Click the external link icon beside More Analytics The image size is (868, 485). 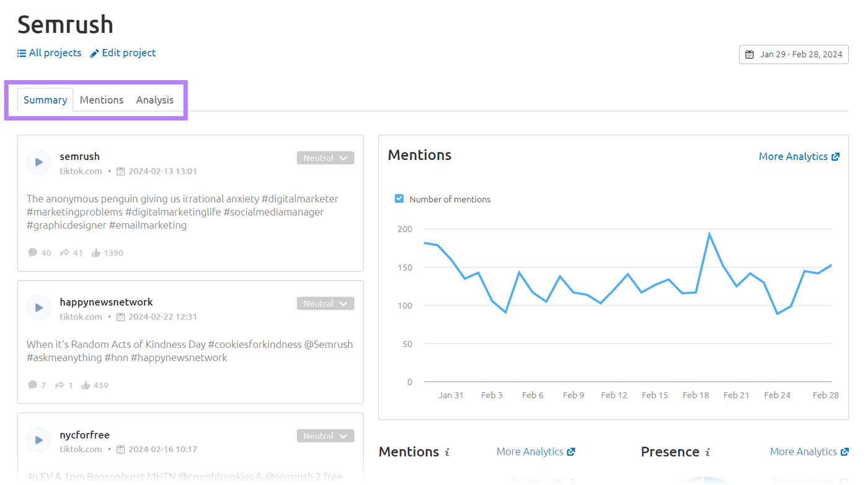(x=836, y=156)
